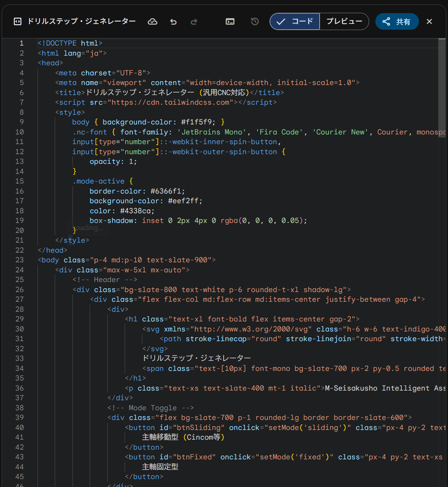The height and width of the screenshot is (487, 448).
Task: Open the console panel icon
Action: pos(230,22)
